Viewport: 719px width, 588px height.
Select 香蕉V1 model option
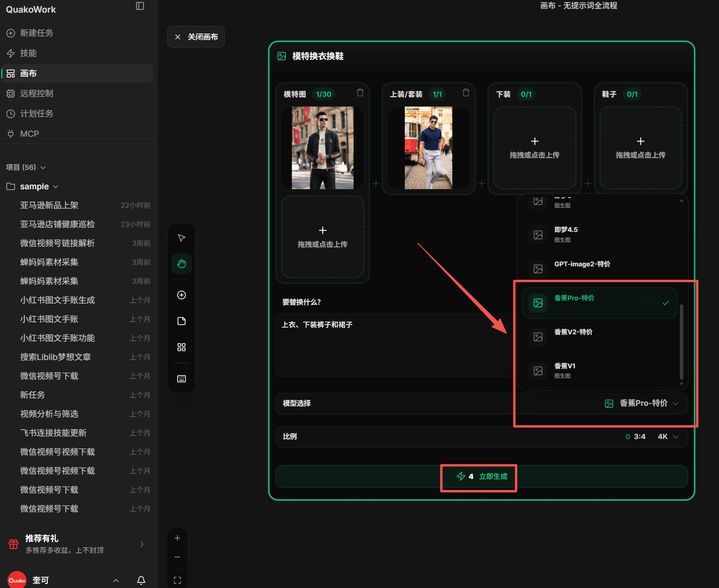(600, 371)
